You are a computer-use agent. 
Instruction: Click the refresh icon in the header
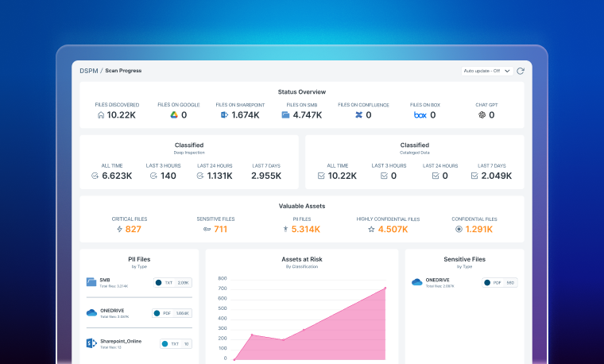(x=521, y=71)
